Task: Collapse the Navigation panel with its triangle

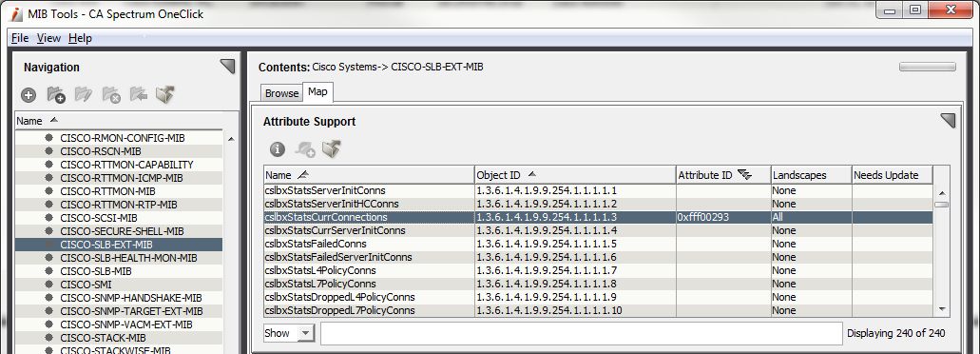Action: (227, 67)
